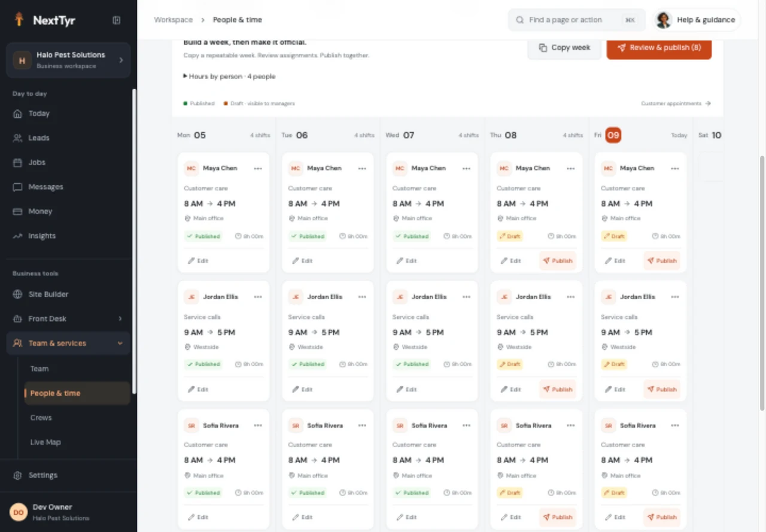The height and width of the screenshot is (532, 766).
Task: Open Help & guidance
Action: 697,20
